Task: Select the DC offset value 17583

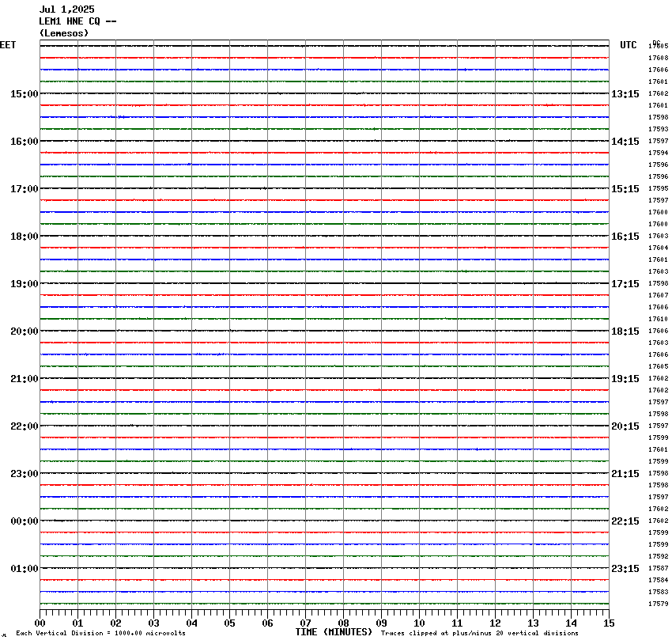Action: tap(659, 592)
